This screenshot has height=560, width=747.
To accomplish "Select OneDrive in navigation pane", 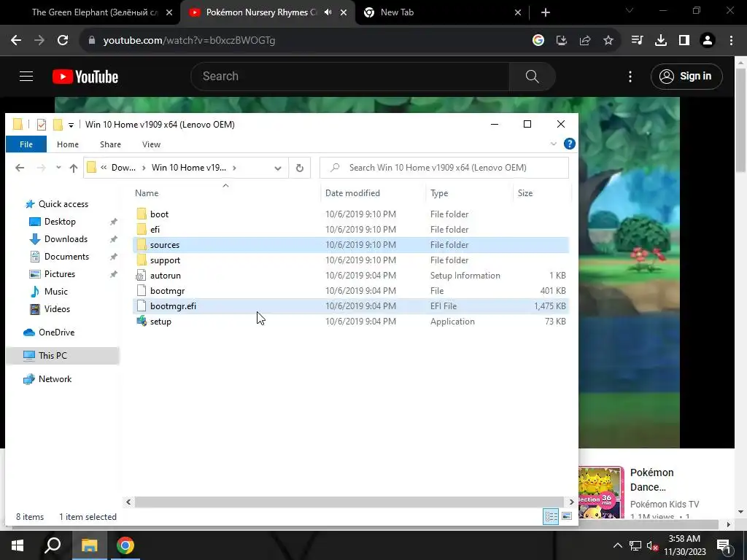I will coord(56,332).
